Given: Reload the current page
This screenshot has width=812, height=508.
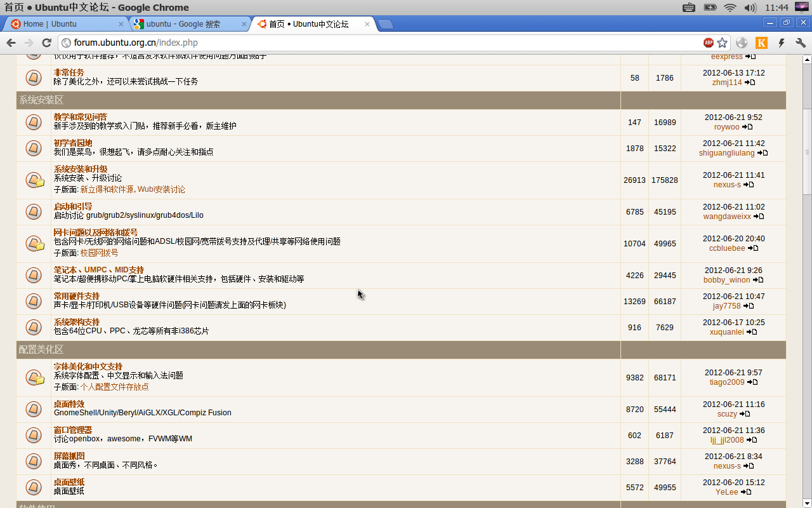Looking at the screenshot, I should (46, 43).
